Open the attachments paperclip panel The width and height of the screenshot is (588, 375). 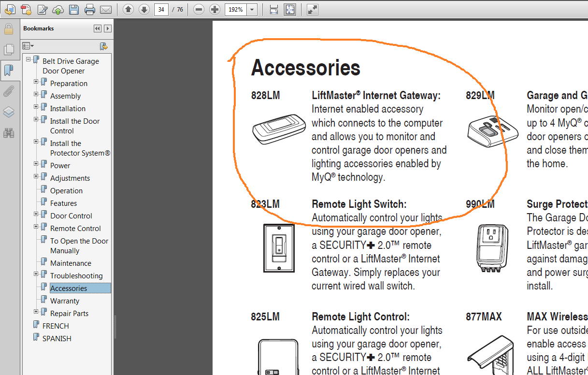9,91
